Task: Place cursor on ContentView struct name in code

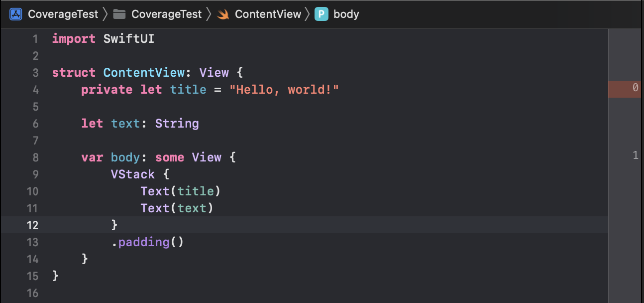Action: pos(144,73)
